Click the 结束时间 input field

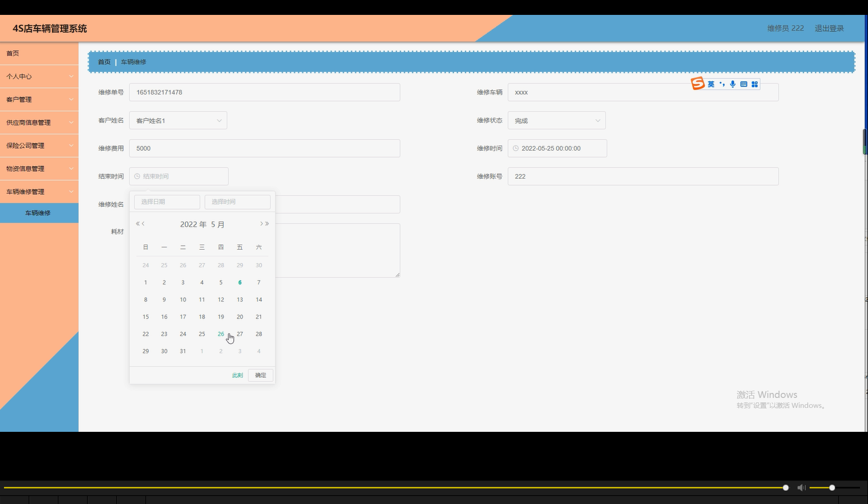point(179,176)
